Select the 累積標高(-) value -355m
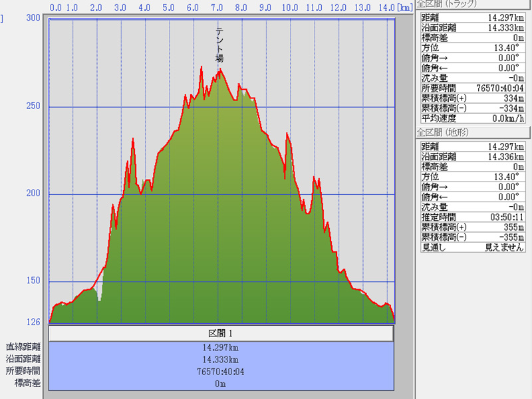 508,237
